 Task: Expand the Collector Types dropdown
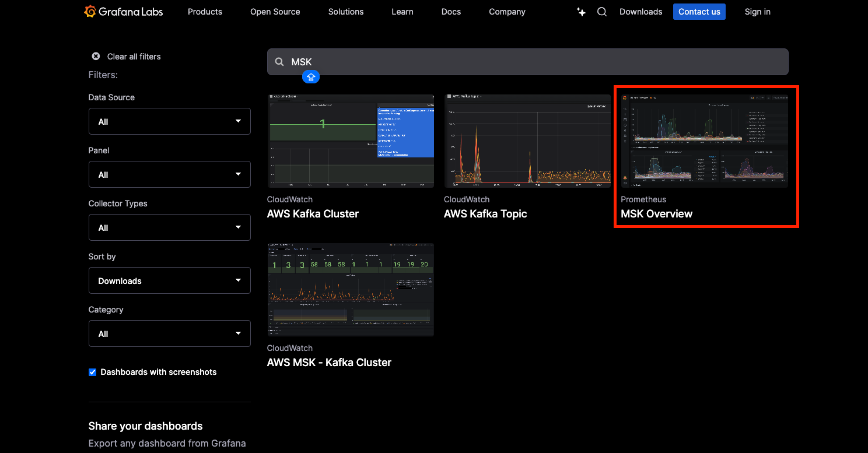tap(170, 227)
